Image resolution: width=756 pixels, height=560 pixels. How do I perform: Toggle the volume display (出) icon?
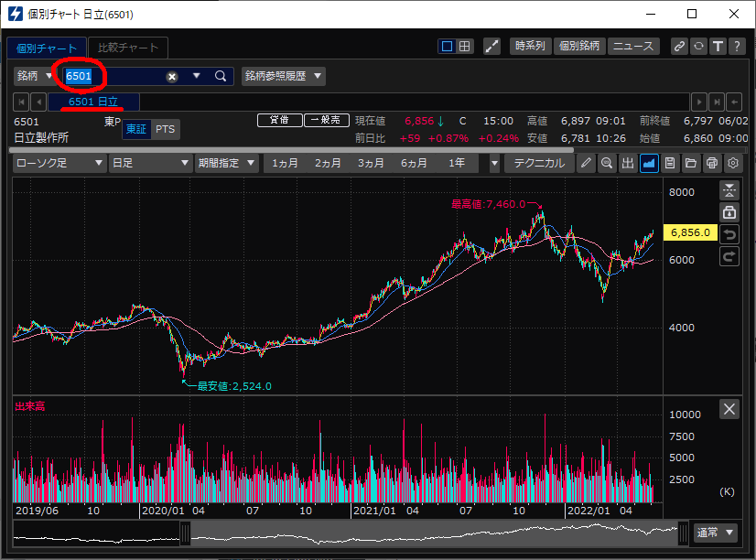tap(628, 164)
